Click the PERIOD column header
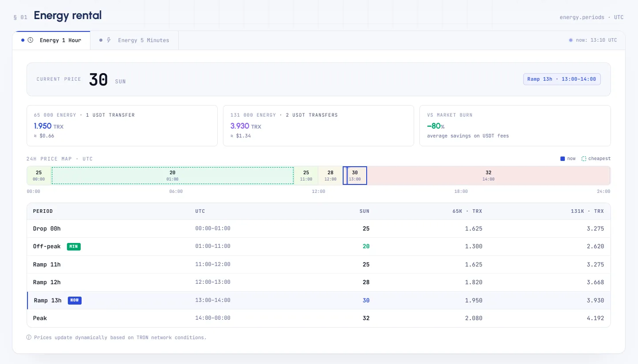Screen dimensions: 638x364 point(43,211)
